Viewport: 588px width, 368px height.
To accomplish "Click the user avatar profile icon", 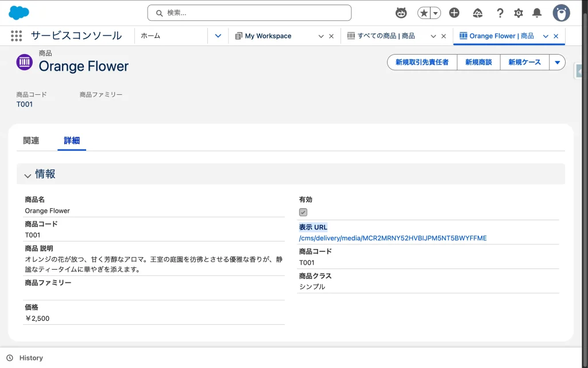I will click(x=561, y=13).
